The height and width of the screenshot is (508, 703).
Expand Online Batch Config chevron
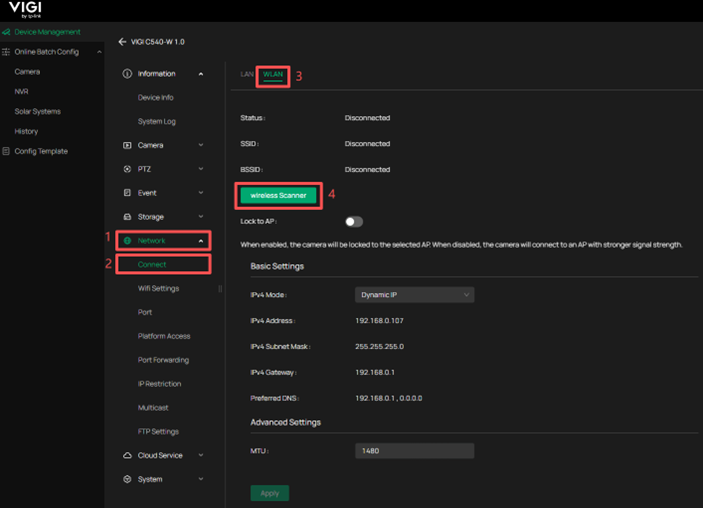pos(100,52)
